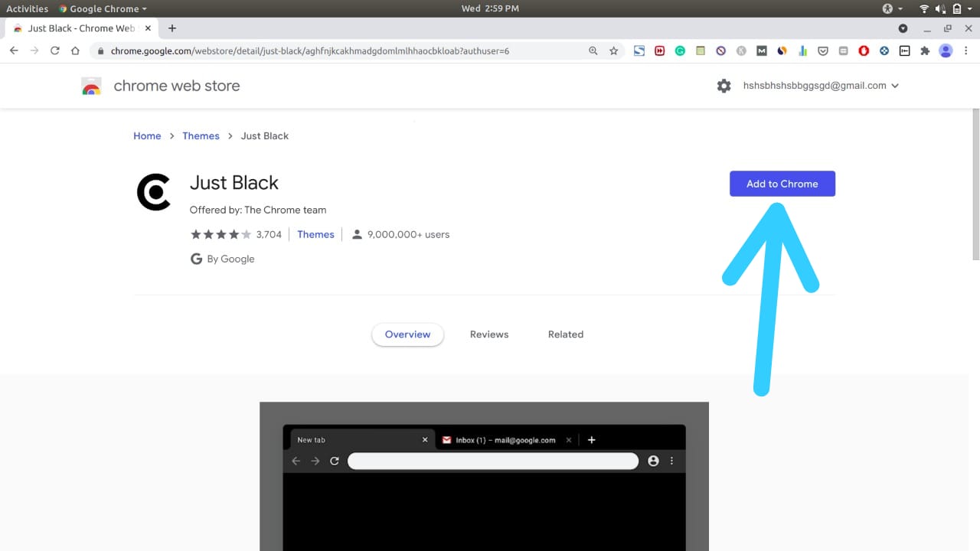The image size is (980, 551).
Task: Open the Just Black preview screenshot
Action: (x=484, y=476)
